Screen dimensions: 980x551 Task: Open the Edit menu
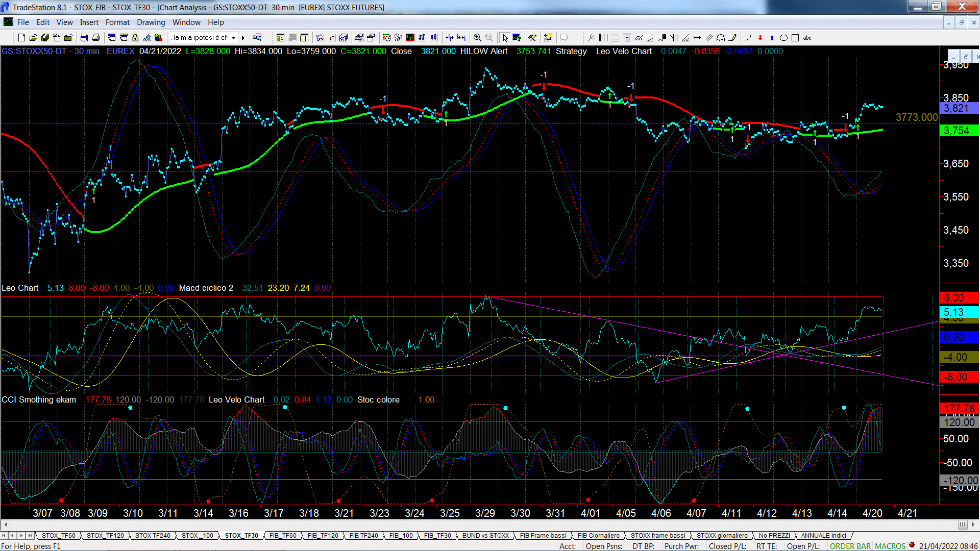click(x=43, y=22)
